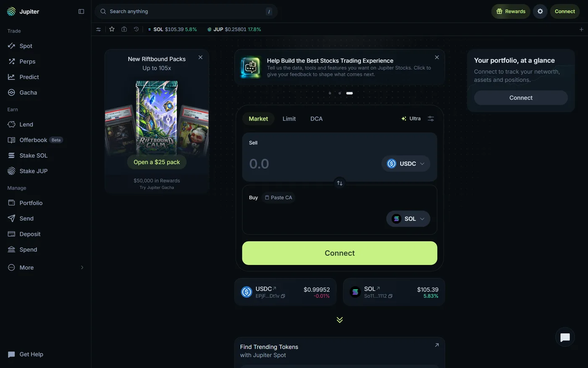Copy the USDC contract address
The image size is (588, 368).
[283, 296]
